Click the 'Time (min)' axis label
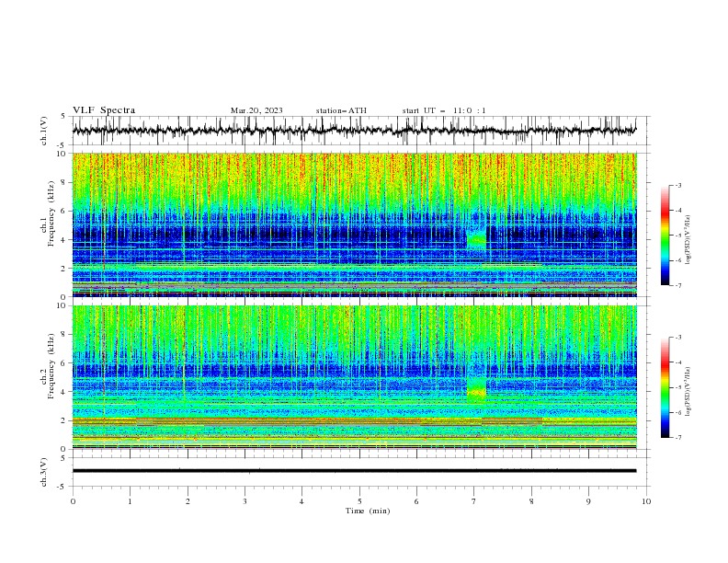Image resolution: width=728 pixels, height=563 pixels. (368, 511)
